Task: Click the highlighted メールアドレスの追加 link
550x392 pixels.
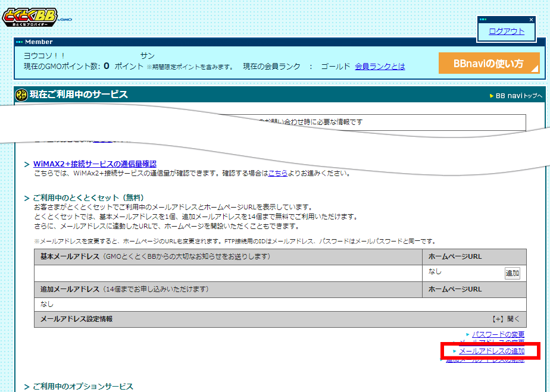Action: coord(490,351)
